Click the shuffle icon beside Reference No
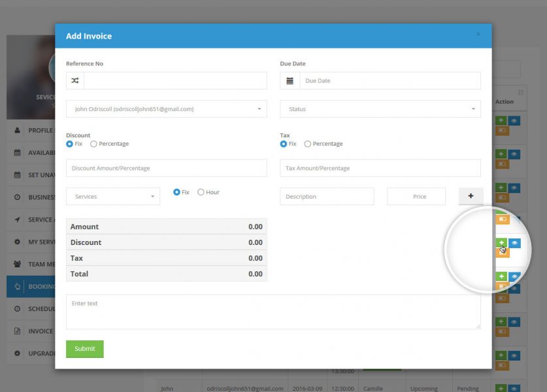 tap(75, 80)
